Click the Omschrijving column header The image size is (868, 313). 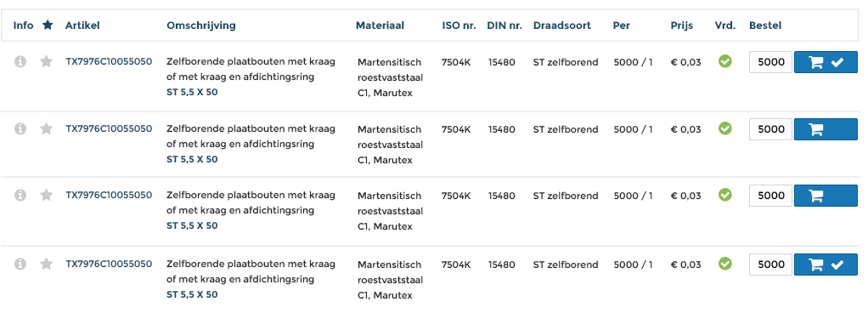click(x=201, y=26)
